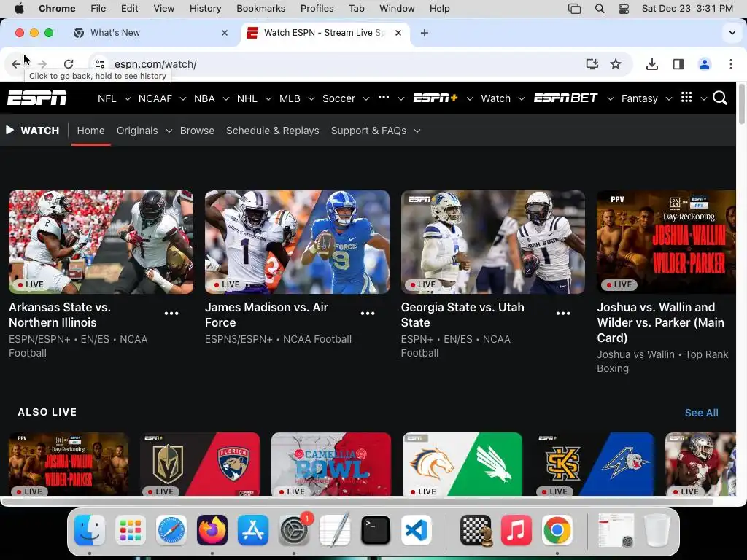Click browser back arrow button
Image resolution: width=747 pixels, height=560 pixels.
click(16, 64)
